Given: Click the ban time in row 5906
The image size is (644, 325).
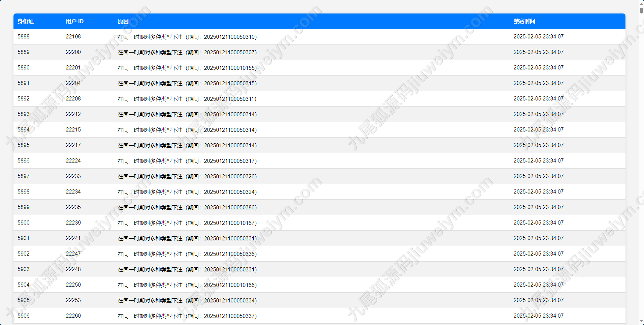Looking at the screenshot, I should [539, 316].
